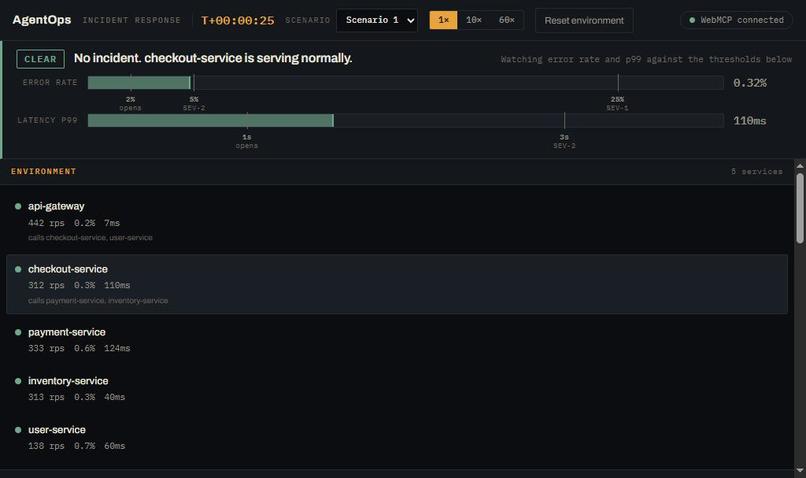Viewport: 806px width, 478px height.
Task: Click the 5% SEV-2 error threshold label
Action: click(x=194, y=103)
